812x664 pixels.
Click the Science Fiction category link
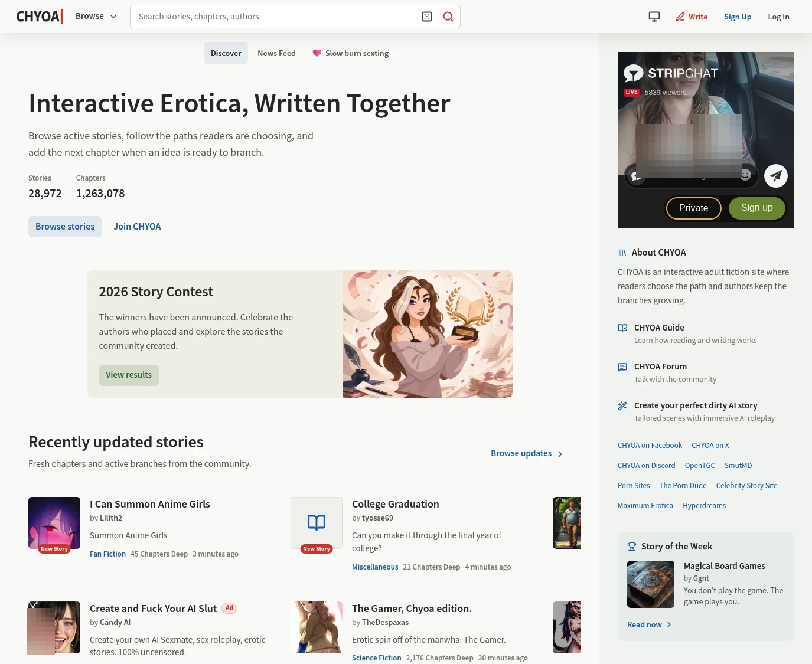pos(377,658)
